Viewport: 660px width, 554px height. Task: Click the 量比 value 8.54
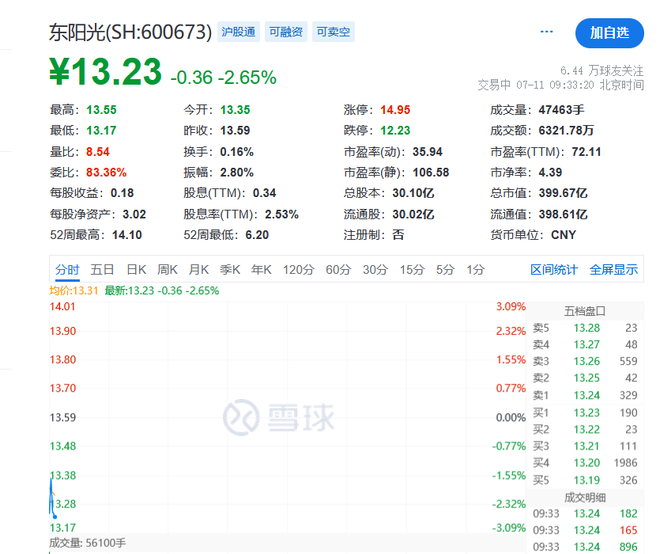tap(98, 152)
